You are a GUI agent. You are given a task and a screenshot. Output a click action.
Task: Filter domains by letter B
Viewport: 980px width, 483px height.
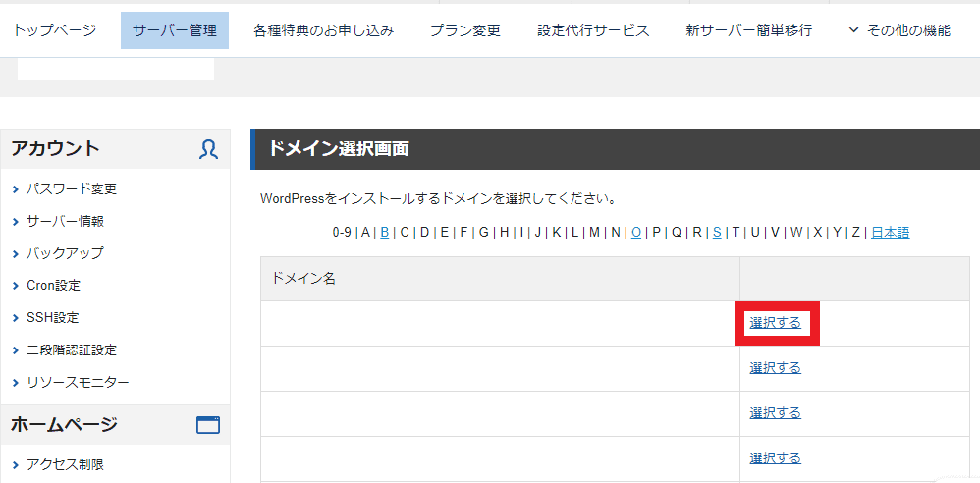(x=384, y=233)
